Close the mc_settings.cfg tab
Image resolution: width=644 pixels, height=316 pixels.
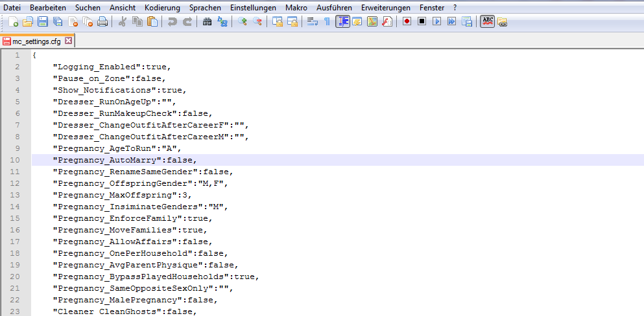coord(68,41)
